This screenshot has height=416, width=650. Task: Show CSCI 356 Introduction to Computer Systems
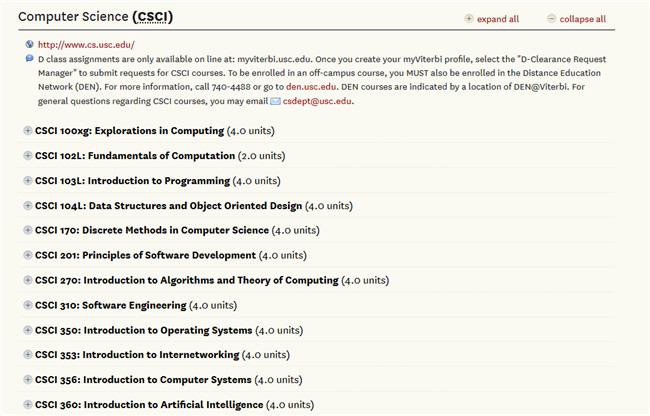(x=144, y=380)
